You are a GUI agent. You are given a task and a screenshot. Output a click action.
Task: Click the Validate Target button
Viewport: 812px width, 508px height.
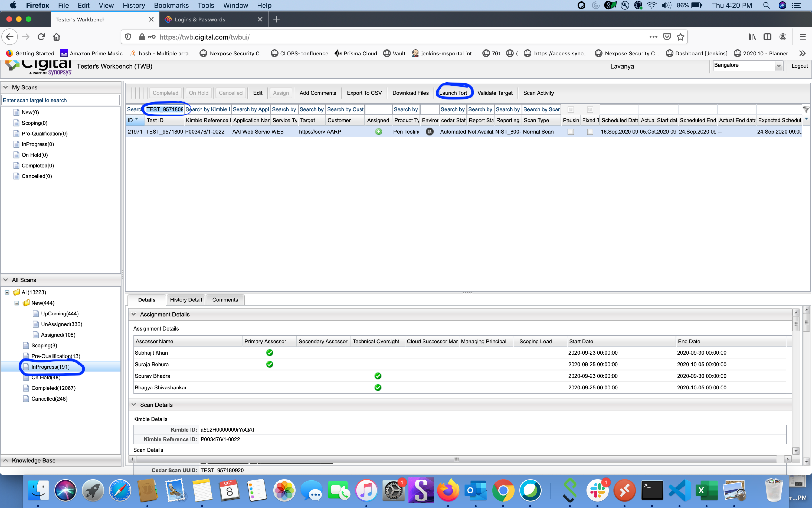coord(495,93)
